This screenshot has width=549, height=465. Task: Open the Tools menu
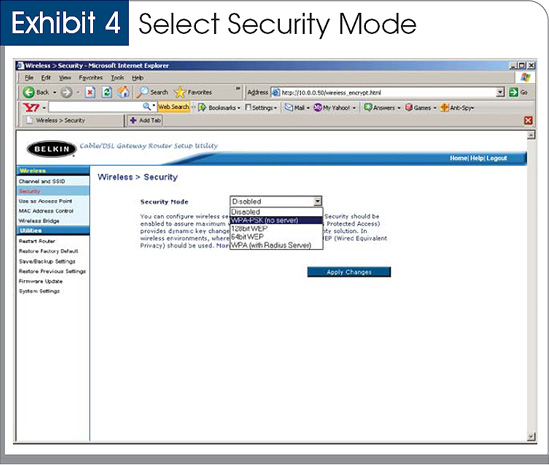pyautogui.click(x=117, y=77)
